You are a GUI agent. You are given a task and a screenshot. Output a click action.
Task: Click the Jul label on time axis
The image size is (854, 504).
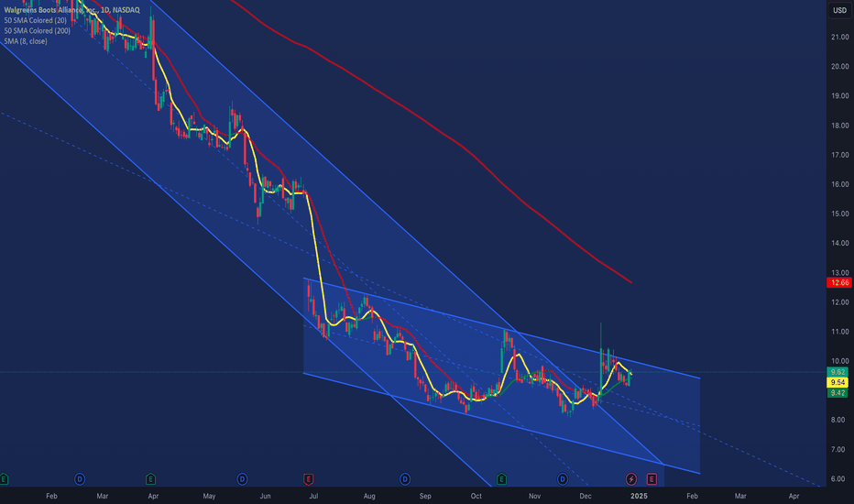click(313, 496)
